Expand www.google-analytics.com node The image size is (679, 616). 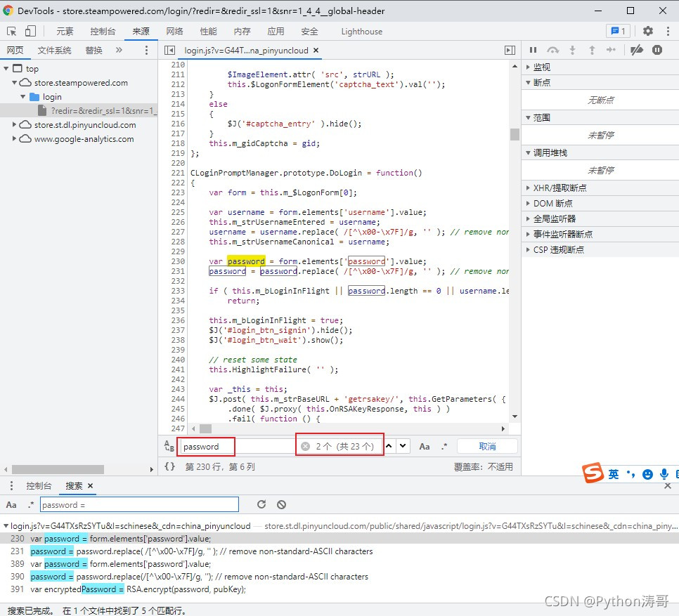[x=14, y=138]
